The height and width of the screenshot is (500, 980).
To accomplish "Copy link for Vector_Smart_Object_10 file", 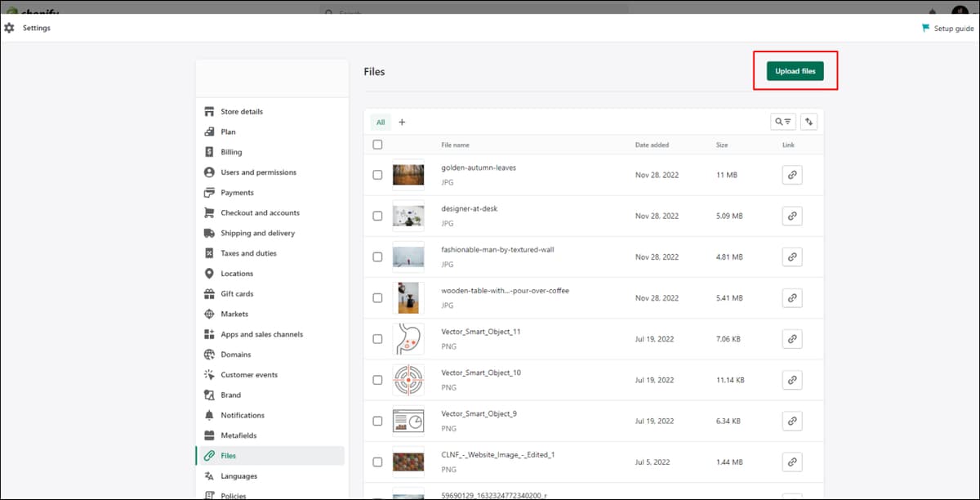I will 791,379.
